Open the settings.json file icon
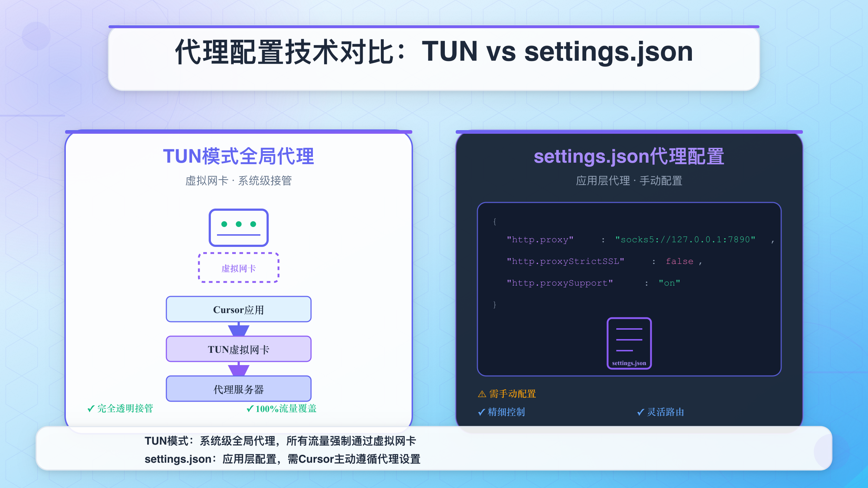Image resolution: width=868 pixels, height=488 pixels. click(x=629, y=343)
